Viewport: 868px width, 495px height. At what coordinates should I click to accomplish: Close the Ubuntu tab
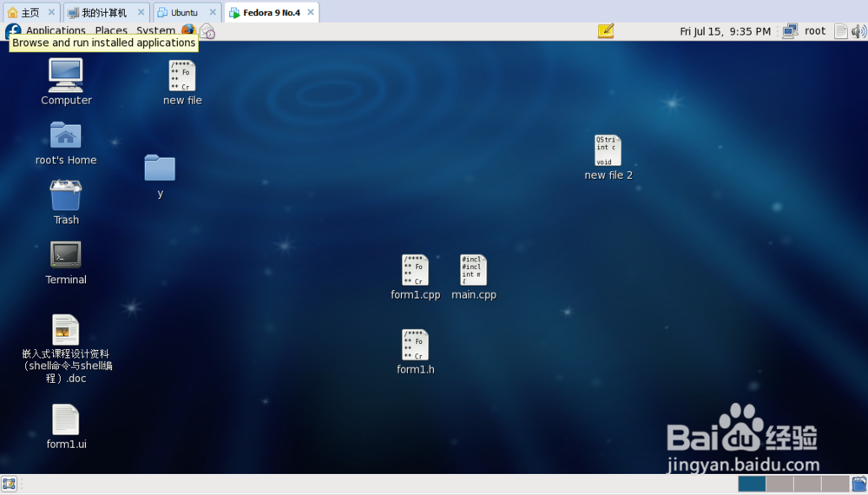[213, 12]
